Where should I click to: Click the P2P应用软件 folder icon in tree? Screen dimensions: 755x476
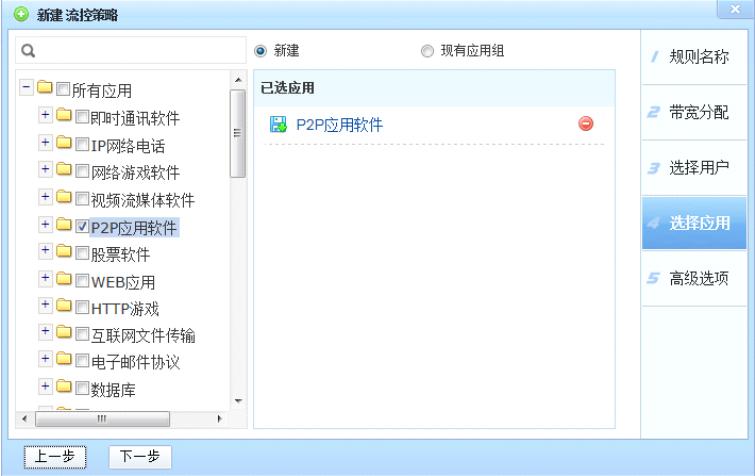click(64, 224)
